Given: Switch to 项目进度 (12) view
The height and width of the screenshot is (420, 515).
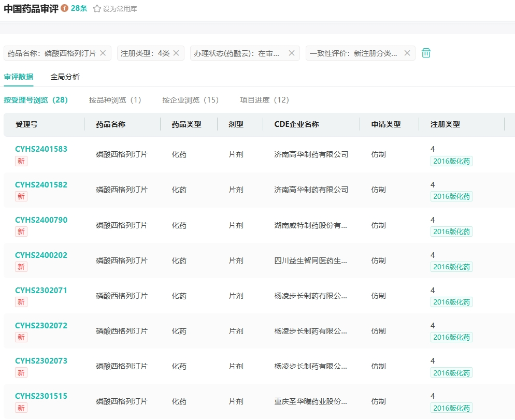Looking at the screenshot, I should click(264, 100).
